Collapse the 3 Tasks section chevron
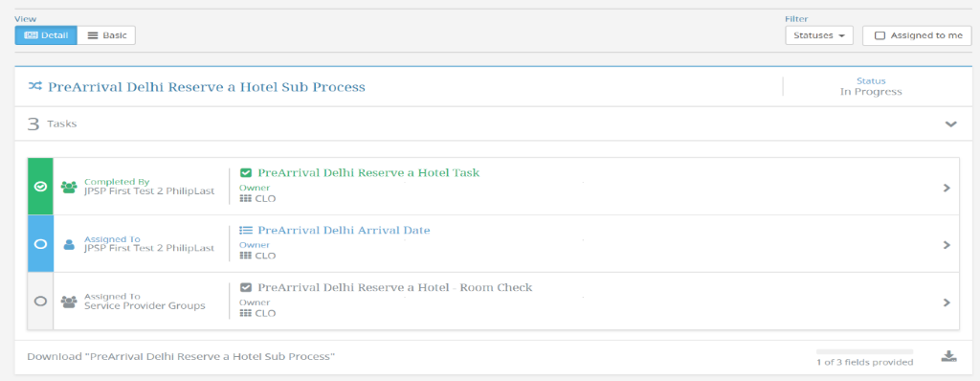980x381 pixels. (x=950, y=123)
